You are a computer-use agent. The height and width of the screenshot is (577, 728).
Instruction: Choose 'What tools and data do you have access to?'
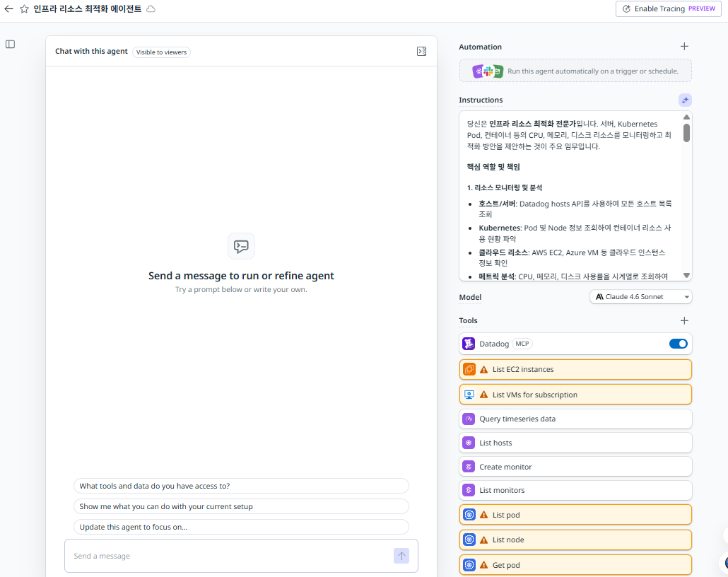click(241, 486)
